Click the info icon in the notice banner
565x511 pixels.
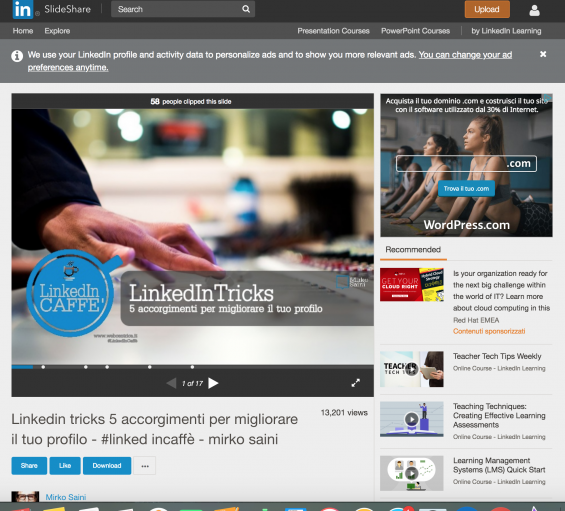coord(17,56)
